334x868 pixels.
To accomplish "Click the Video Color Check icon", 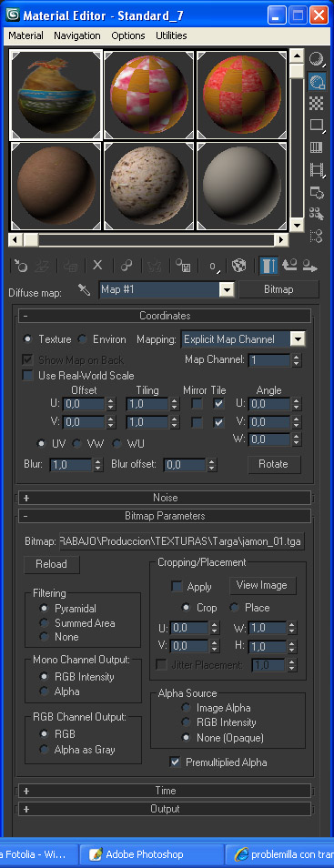I will (317, 147).
